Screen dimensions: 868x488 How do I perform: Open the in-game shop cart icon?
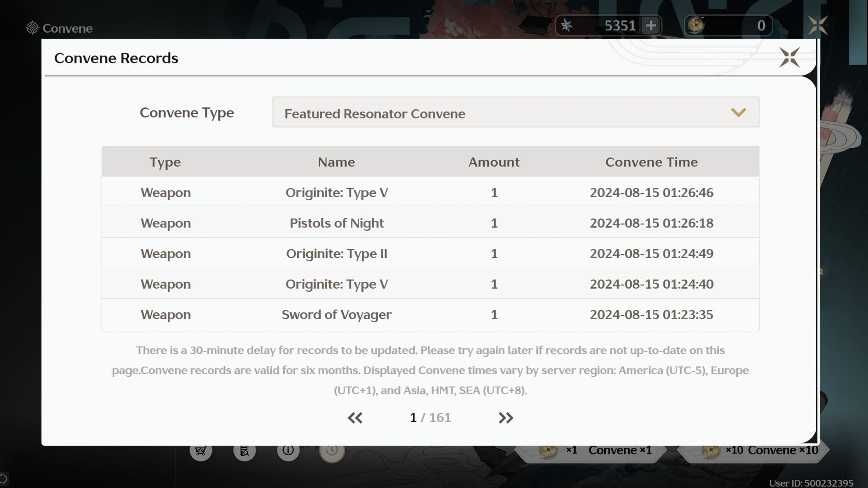[201, 451]
